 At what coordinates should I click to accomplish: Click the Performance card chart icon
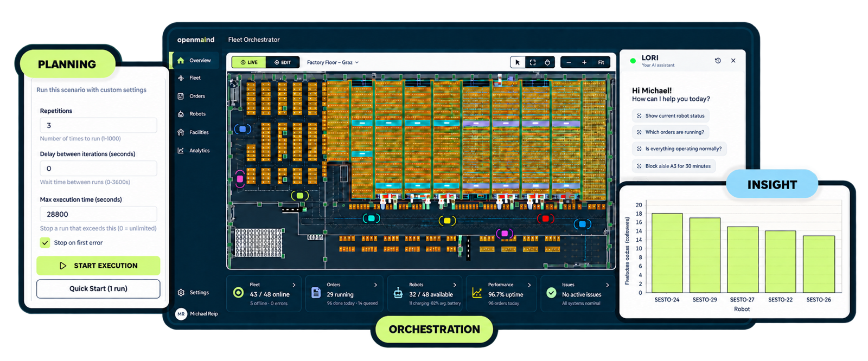(477, 293)
